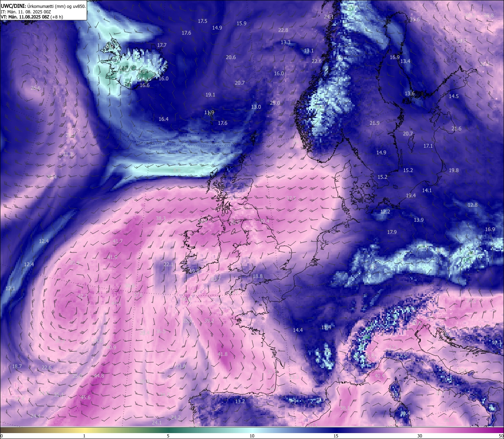Click the colorbar tick label '1'
The image size is (504, 439).
click(x=84, y=436)
